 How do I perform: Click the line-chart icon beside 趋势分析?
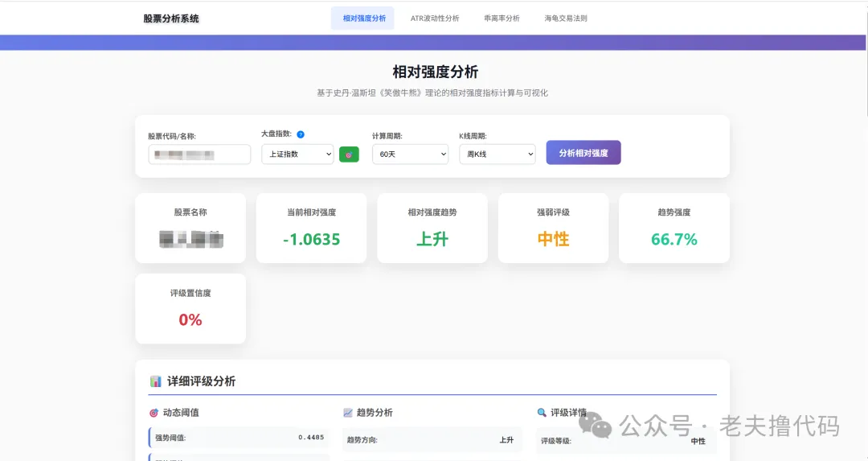click(348, 413)
